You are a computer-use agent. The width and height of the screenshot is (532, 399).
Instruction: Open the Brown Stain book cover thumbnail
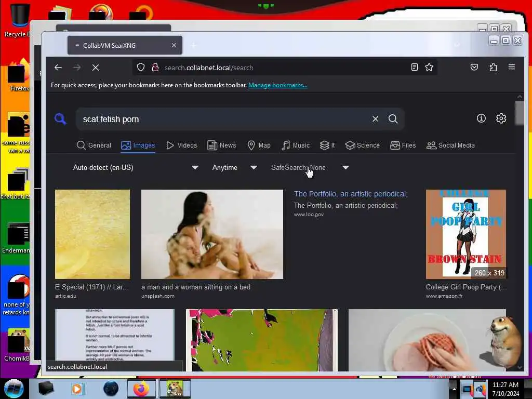[466, 234]
